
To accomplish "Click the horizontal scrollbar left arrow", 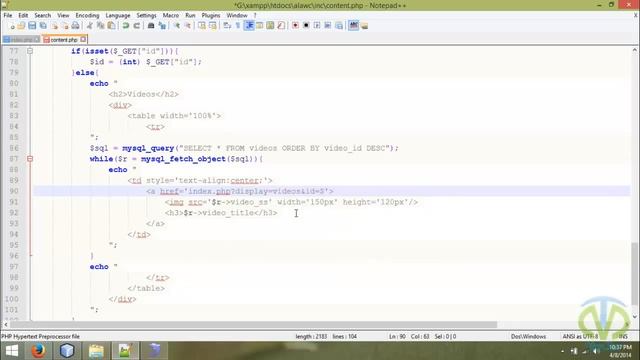I will [x=6, y=324].
